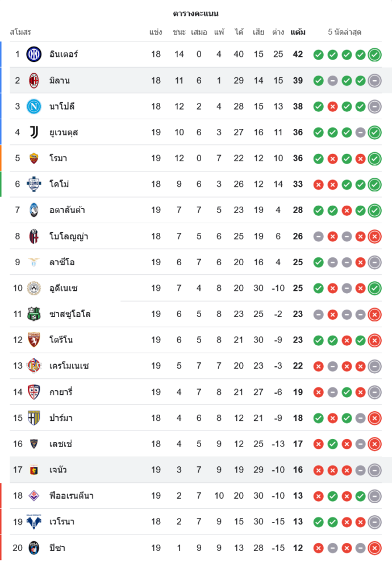Click the Genoa club crest

[x=34, y=470]
